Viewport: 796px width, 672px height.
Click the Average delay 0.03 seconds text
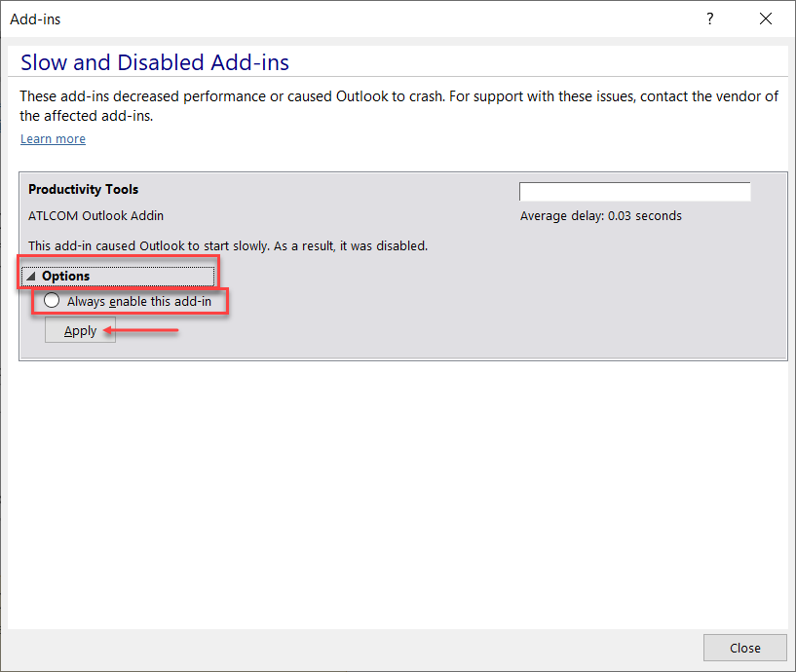tap(601, 215)
